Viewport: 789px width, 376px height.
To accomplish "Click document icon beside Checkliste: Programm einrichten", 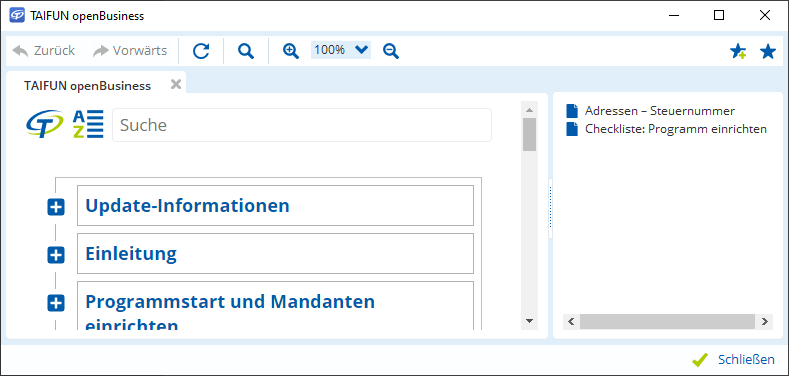I will pos(572,129).
